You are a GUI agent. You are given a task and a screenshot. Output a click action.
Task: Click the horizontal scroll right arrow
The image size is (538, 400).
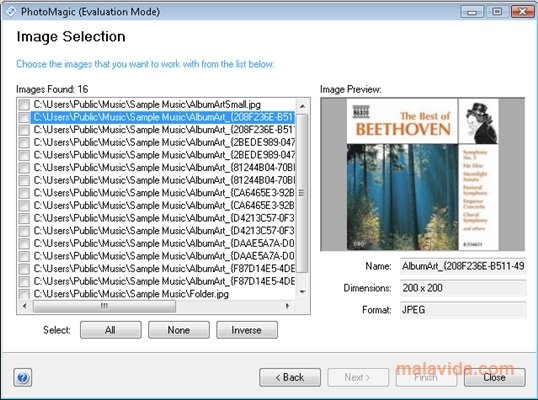pyautogui.click(x=288, y=306)
